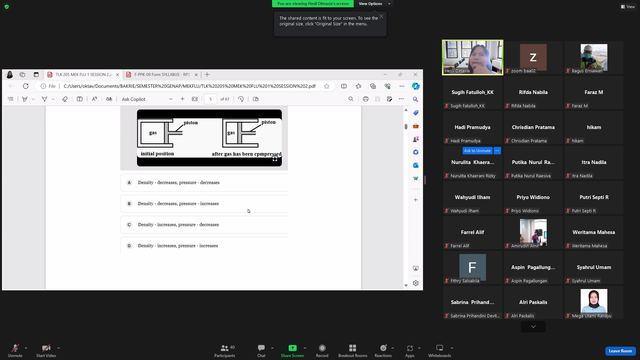The width and height of the screenshot is (640, 360).
Task: Print the PDF document
Action: 366,99
